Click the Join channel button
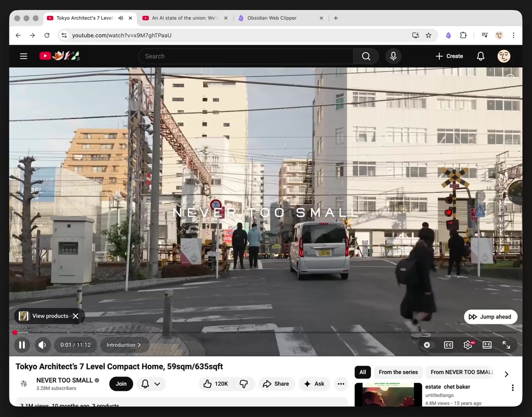 121,384
